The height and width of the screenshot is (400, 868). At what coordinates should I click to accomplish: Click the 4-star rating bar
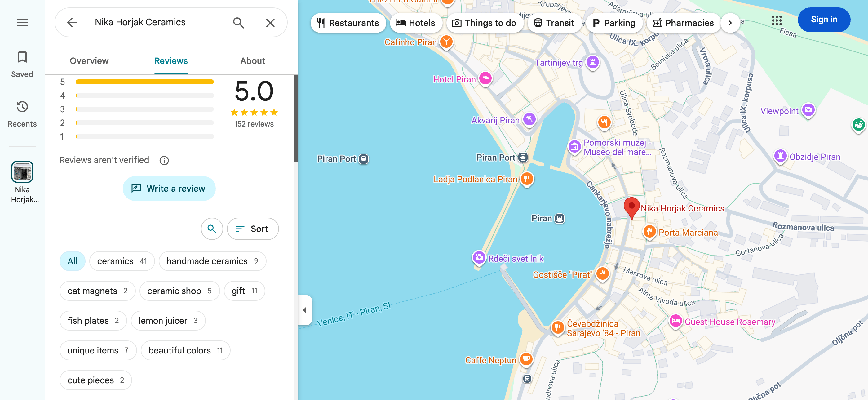pyautogui.click(x=144, y=96)
